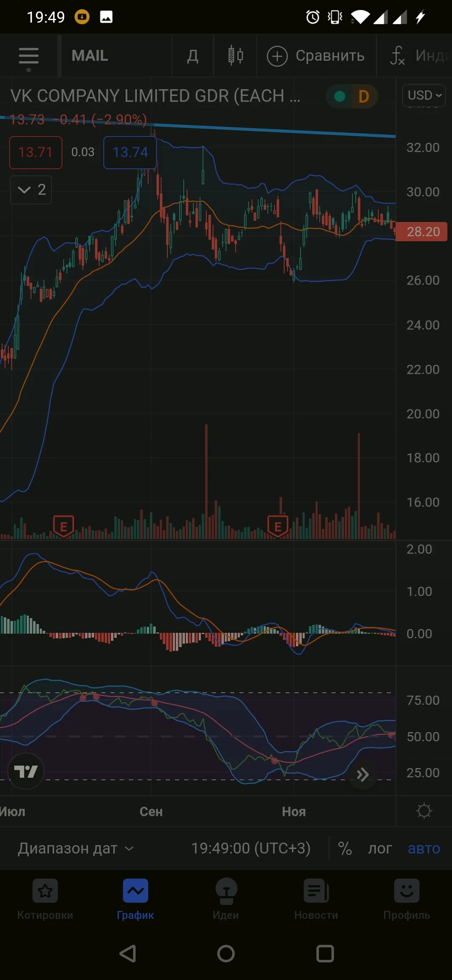Image resolution: width=452 pixels, height=980 pixels.
Task: Open the first earnings E marker near Июл
Action: click(x=64, y=526)
